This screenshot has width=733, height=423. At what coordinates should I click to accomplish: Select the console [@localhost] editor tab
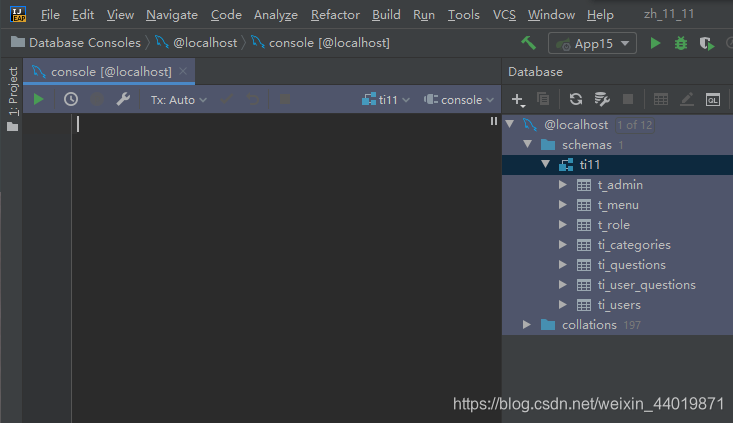(108, 72)
